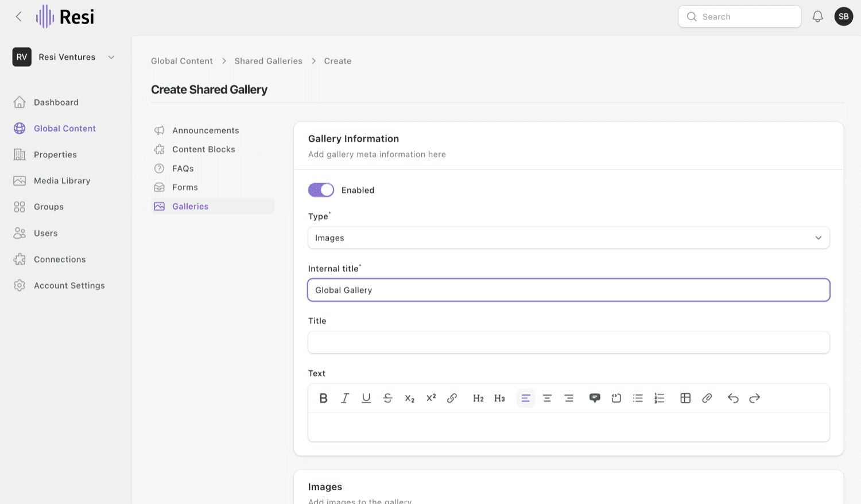Toggle subscript formatting
The image size is (861, 504).
pos(409,398)
